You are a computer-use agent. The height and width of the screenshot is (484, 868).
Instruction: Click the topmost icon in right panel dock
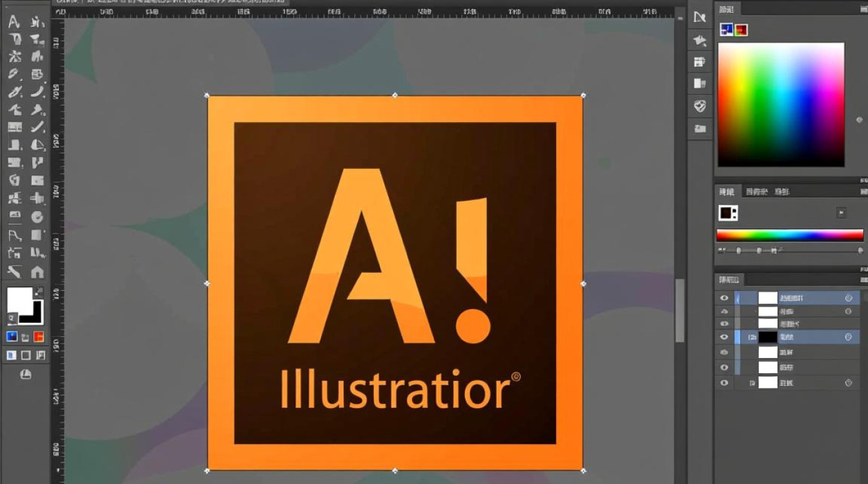[699, 17]
